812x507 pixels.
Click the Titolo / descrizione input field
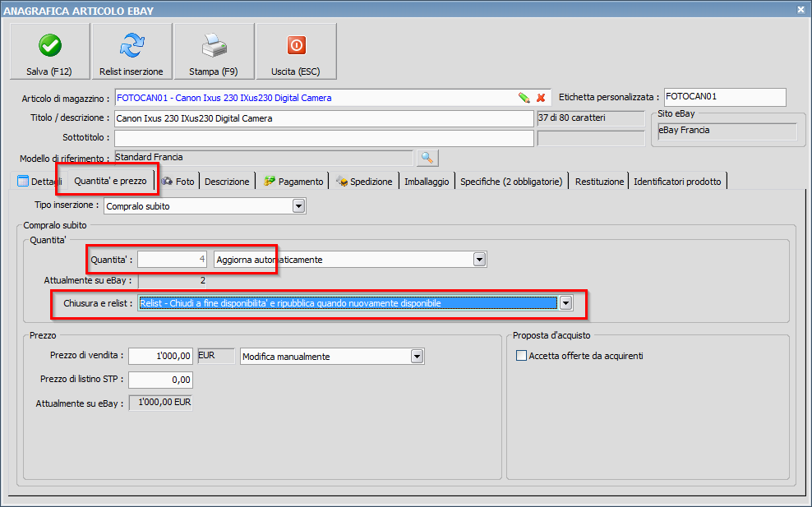[324, 118]
